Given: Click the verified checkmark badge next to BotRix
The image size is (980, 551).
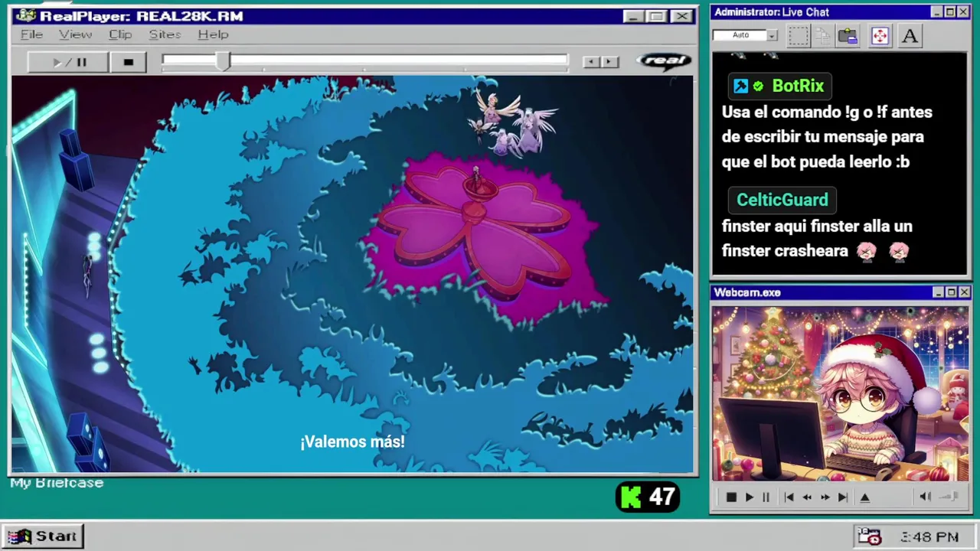Looking at the screenshot, I should (x=758, y=86).
